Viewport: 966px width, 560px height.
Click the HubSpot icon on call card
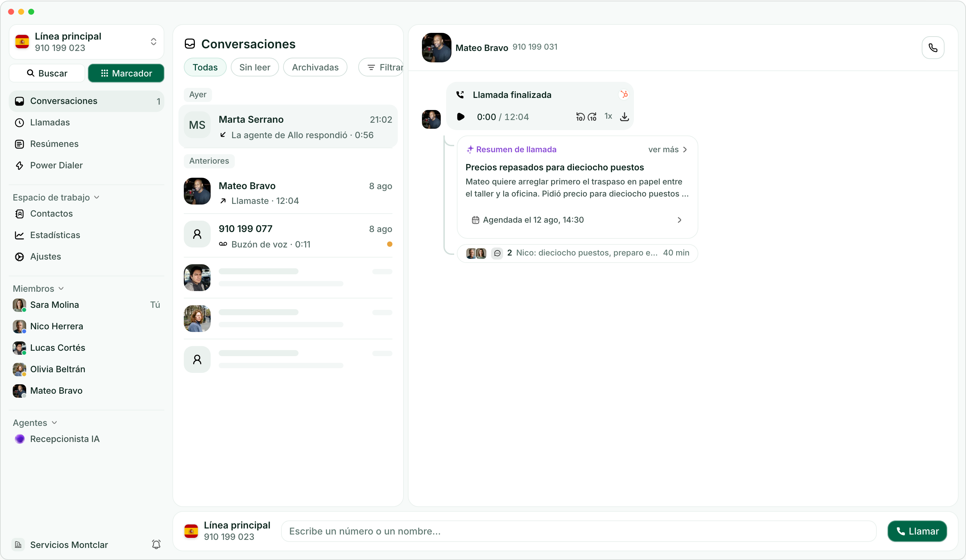point(624,94)
